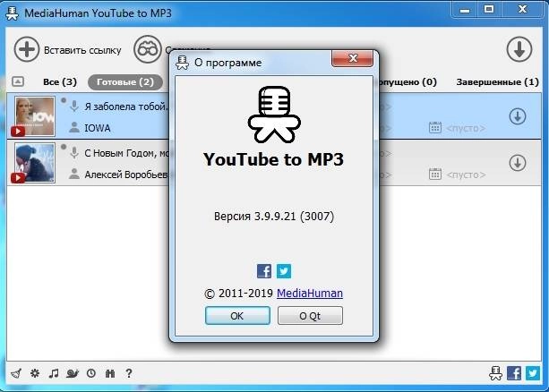Viewport: 549px width, 392px height.
Task: Click the Алексей Воробьев track thumbnail
Action: click(35, 162)
